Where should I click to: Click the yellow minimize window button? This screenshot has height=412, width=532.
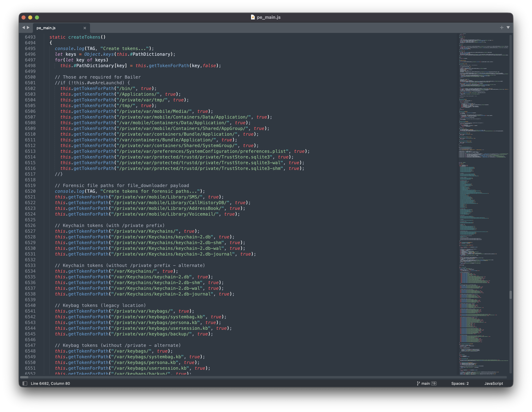click(x=30, y=17)
